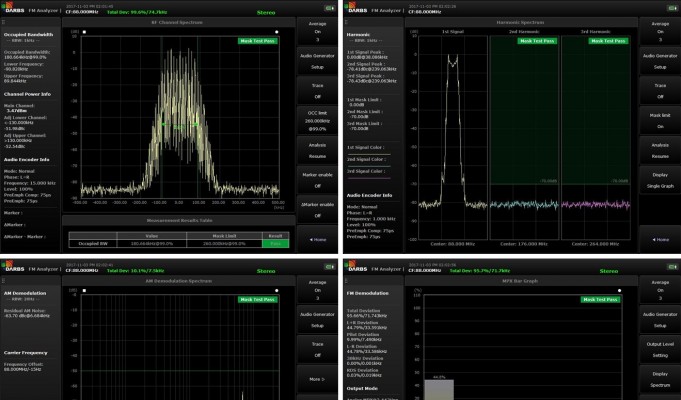Screen dimensions: 681x400
Task: Click Mask Test Pass badge on 2nd Harmonic graph
Action: (x=538, y=41)
